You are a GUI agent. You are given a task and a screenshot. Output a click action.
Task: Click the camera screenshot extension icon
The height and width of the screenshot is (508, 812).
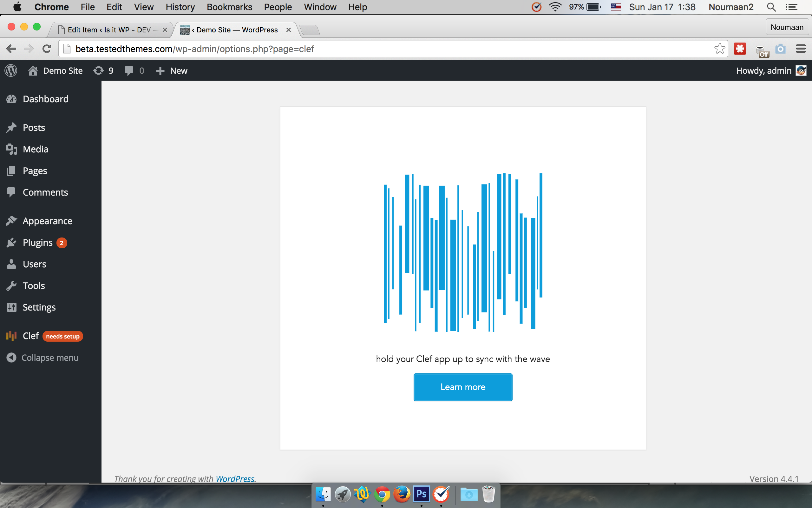pyautogui.click(x=781, y=49)
